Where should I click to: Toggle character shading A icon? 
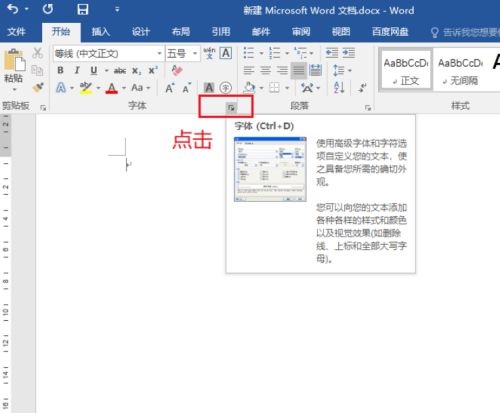[x=209, y=88]
